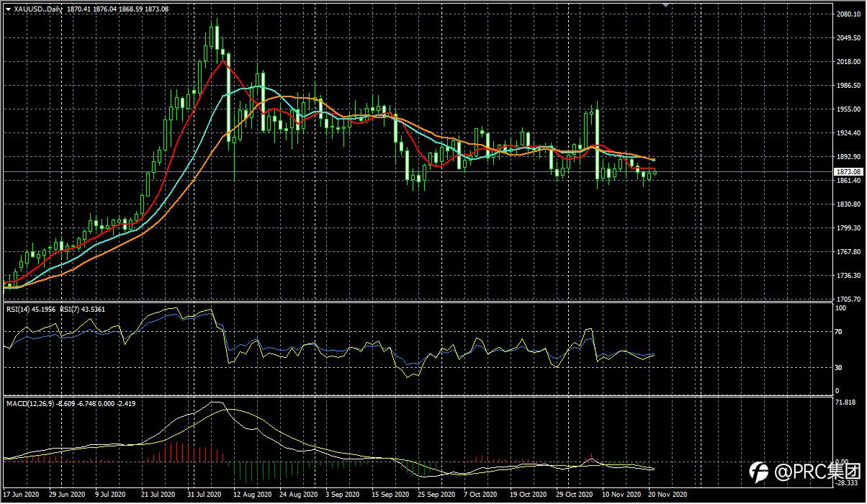Viewport: 867px width, 504px height.
Task: Click the 7 Oct 2020 date label
Action: [480, 495]
